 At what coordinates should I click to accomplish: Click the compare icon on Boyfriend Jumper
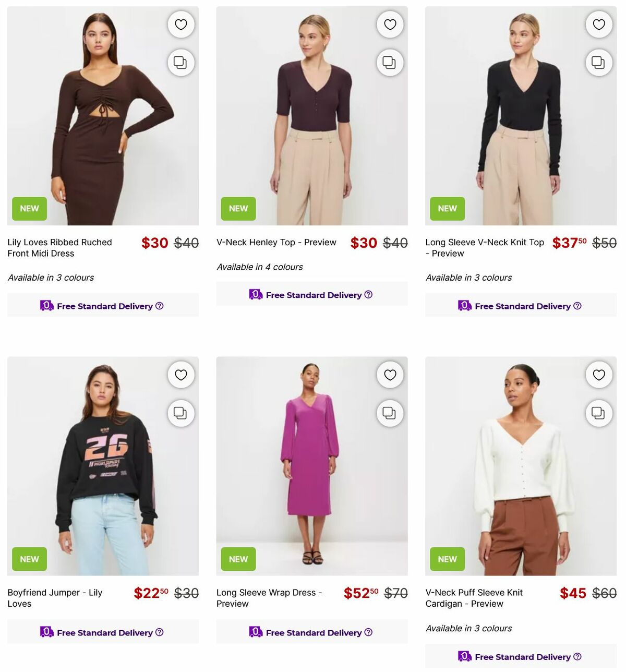pyautogui.click(x=180, y=413)
